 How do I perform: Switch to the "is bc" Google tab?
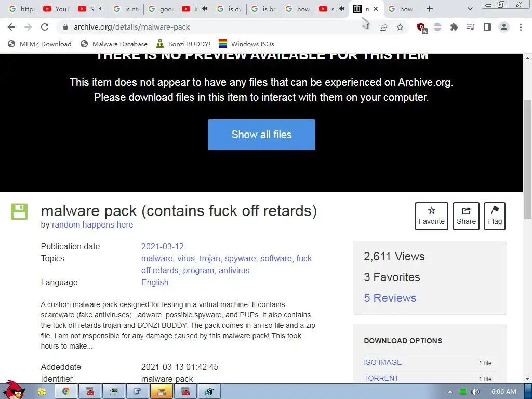[264, 9]
